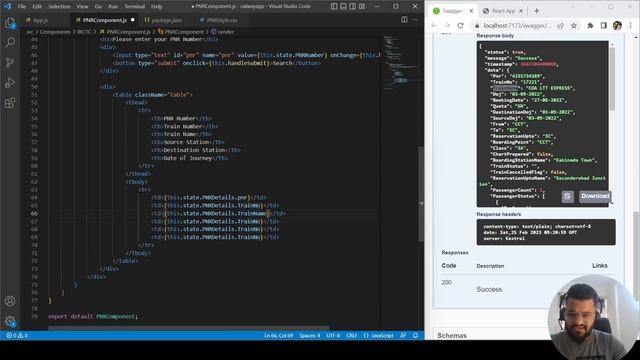Screen dimensions: 640x360
Task: Go back in the Chrome browser
Action: click(x=434, y=25)
